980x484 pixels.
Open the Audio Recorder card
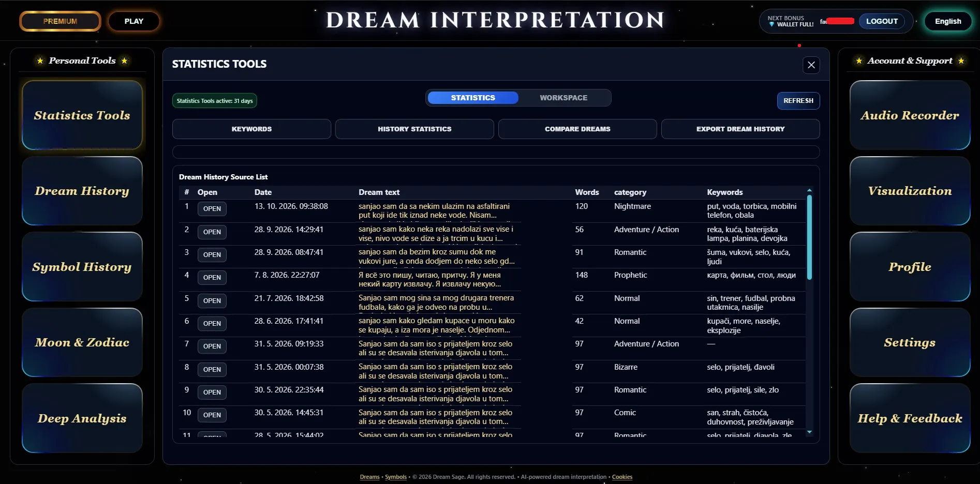(910, 115)
